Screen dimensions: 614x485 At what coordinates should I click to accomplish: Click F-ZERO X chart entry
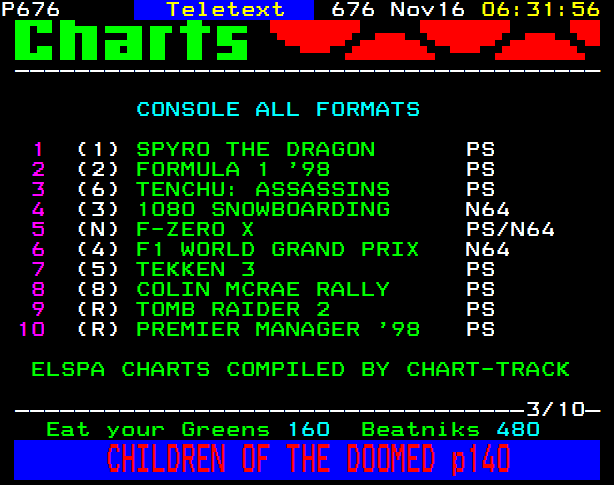coord(195,229)
